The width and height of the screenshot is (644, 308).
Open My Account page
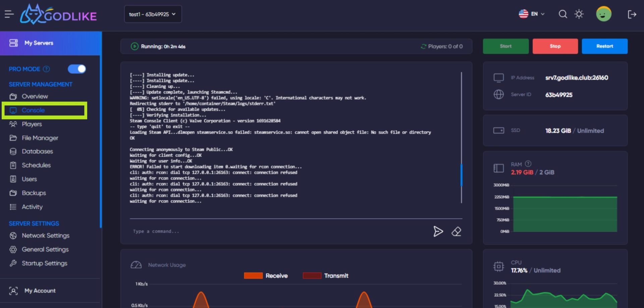tap(40, 291)
